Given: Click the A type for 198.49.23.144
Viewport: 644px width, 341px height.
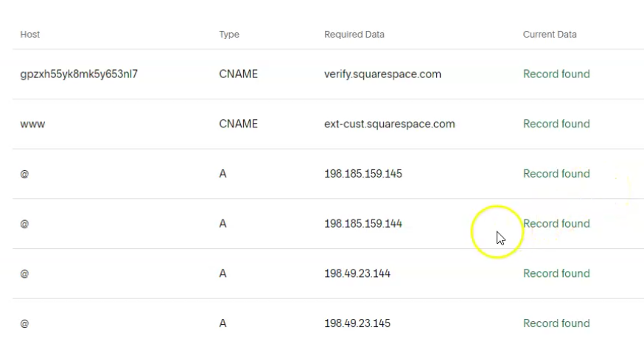Looking at the screenshot, I should pos(223,274).
